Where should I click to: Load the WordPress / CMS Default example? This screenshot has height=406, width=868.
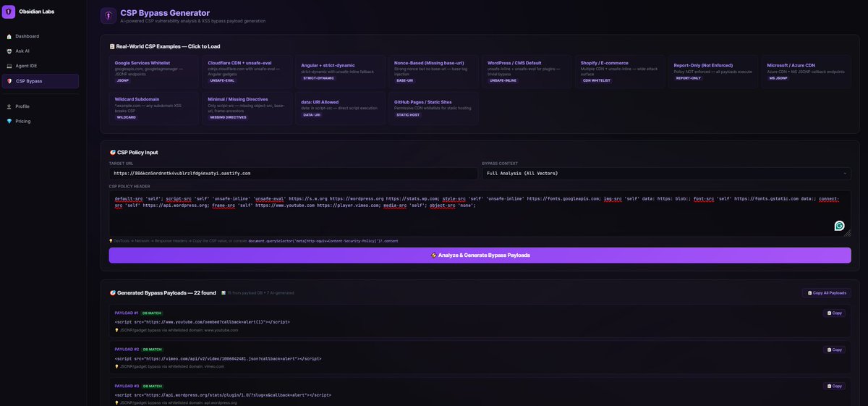527,72
